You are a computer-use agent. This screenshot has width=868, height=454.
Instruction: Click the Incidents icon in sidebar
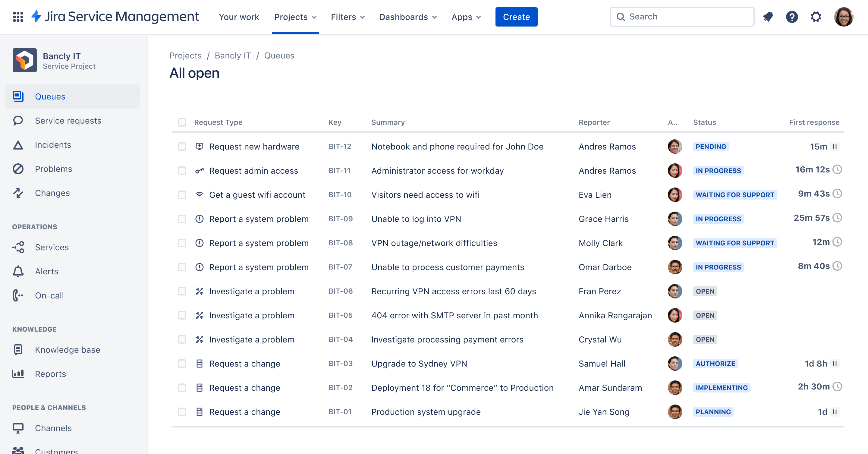pos(18,145)
